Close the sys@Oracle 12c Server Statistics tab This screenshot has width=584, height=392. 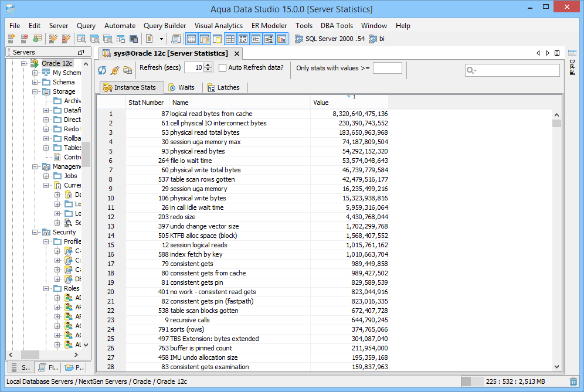[x=236, y=53]
